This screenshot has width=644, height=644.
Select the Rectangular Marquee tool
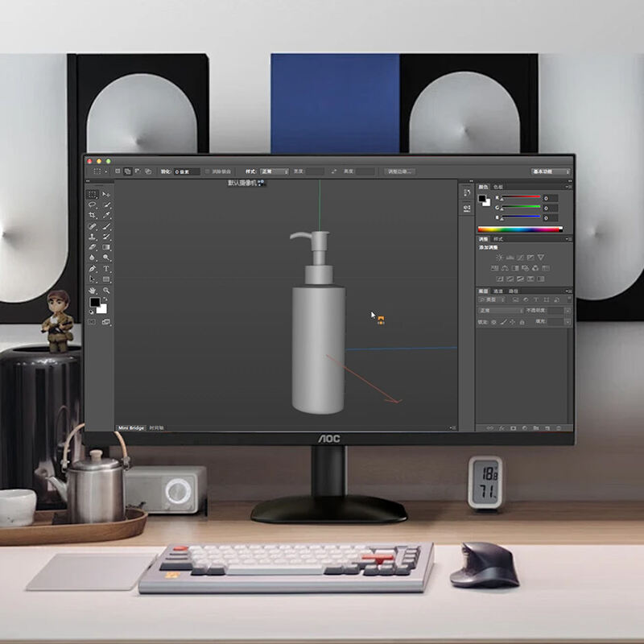(x=92, y=194)
